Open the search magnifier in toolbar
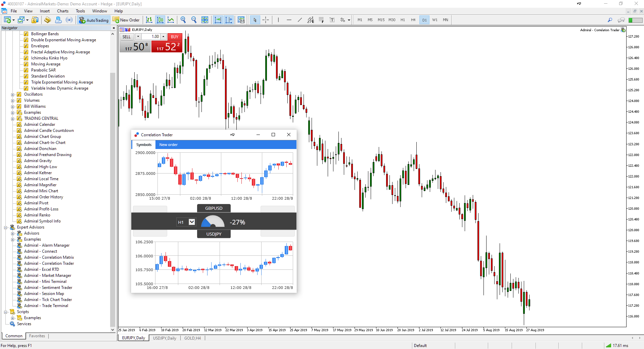Image resolution: width=644 pixels, height=349 pixels. [610, 20]
